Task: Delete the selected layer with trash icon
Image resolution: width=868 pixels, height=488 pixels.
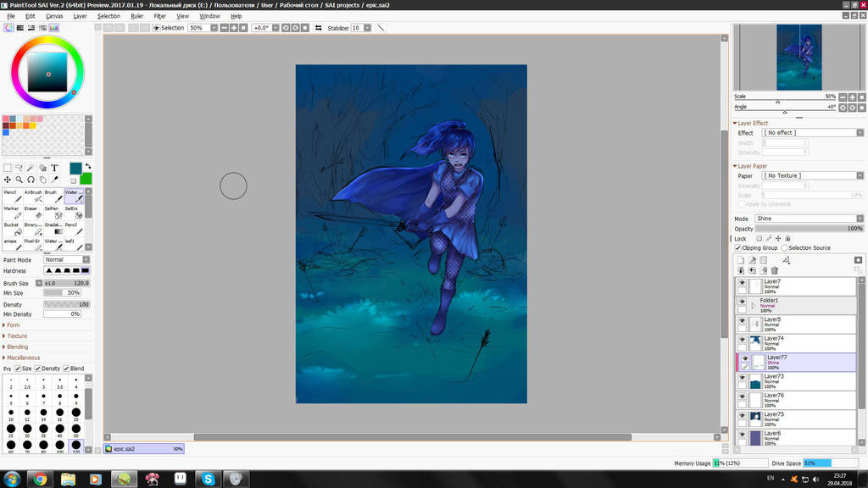Action: (x=775, y=270)
